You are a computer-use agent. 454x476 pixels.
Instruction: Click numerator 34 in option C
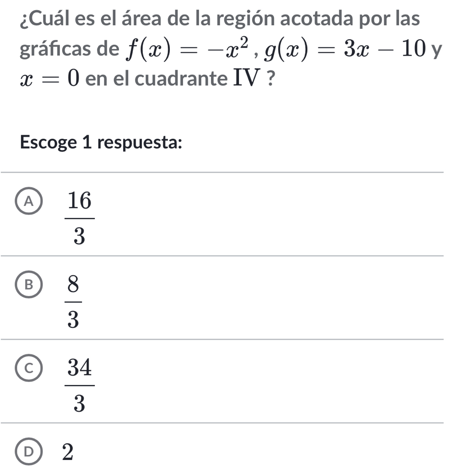(80, 368)
